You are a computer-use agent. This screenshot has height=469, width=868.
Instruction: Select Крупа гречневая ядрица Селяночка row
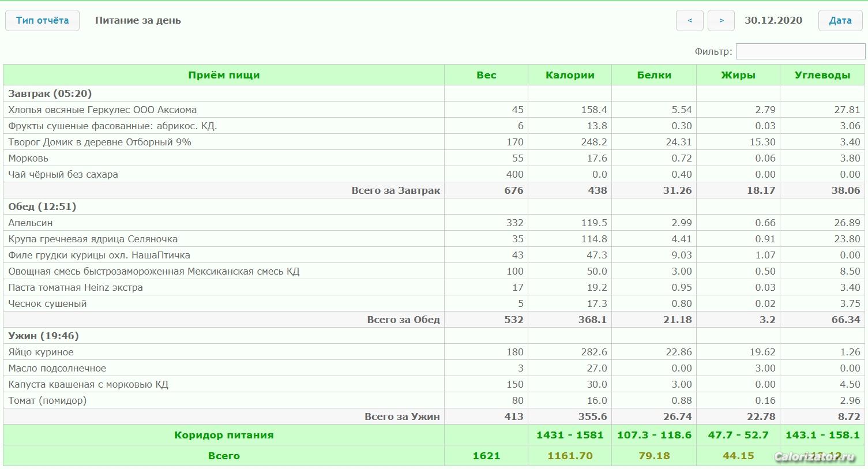coord(434,239)
